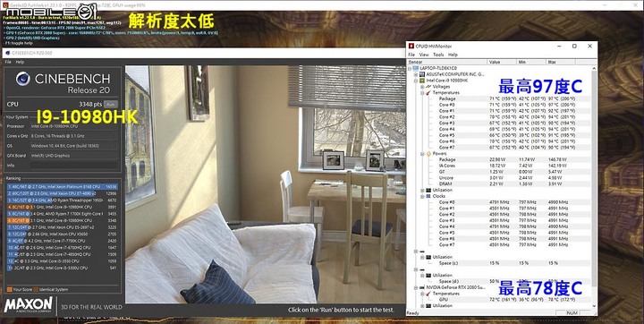This screenshot has width=644, height=324.
Task: Collapse the NVIDIA GeForce RTX 2080 node
Action: [x=416, y=287]
